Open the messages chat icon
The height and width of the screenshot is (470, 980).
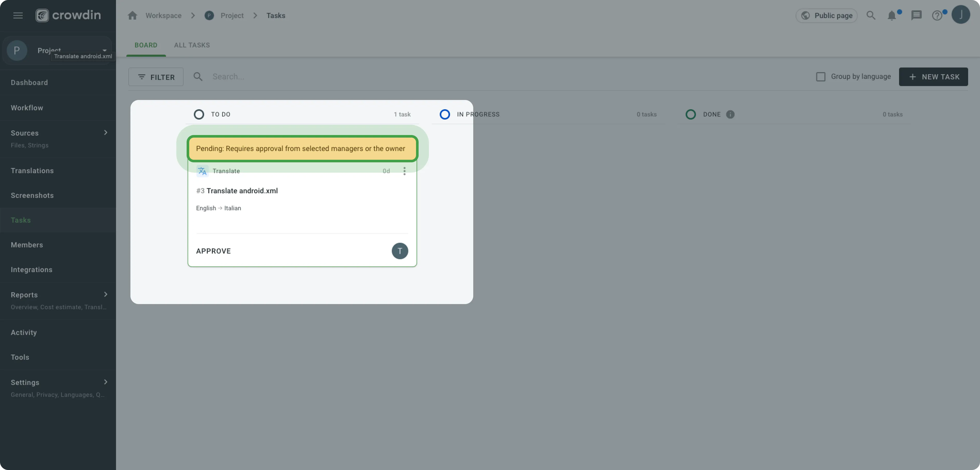916,15
